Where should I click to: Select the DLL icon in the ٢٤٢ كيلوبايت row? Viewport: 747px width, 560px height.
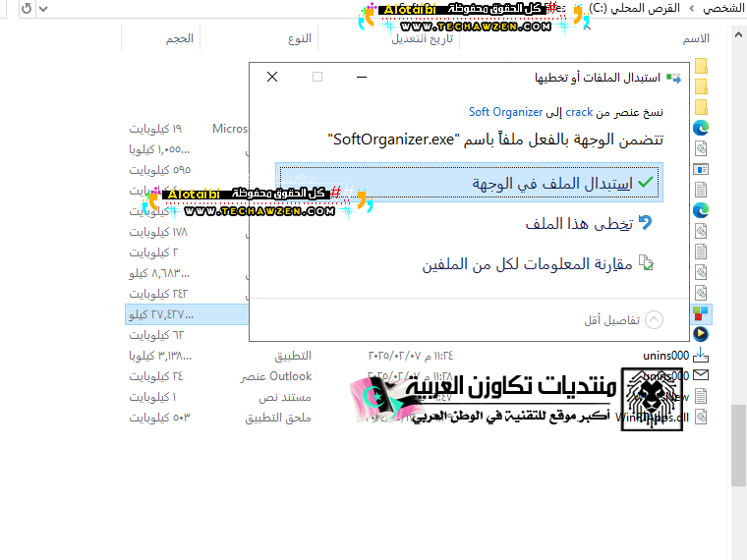pyautogui.click(x=701, y=293)
